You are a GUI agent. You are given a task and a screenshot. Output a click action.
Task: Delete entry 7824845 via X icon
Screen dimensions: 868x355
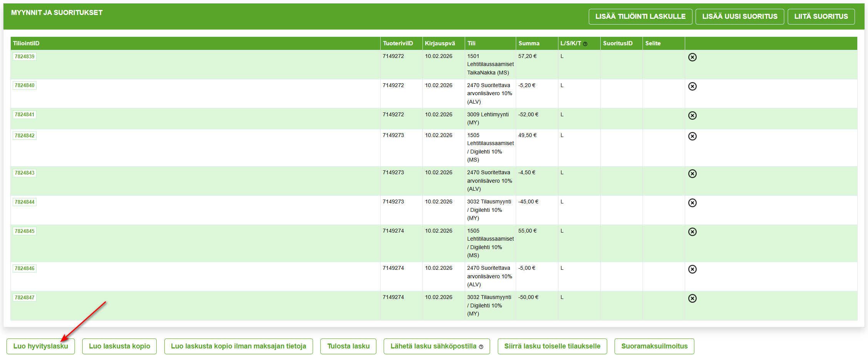point(692,232)
